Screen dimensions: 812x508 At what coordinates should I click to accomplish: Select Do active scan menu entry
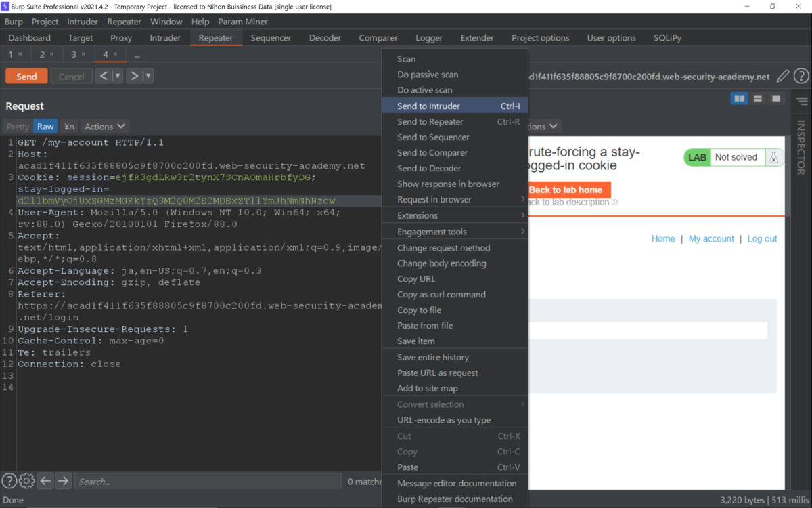pyautogui.click(x=455, y=90)
